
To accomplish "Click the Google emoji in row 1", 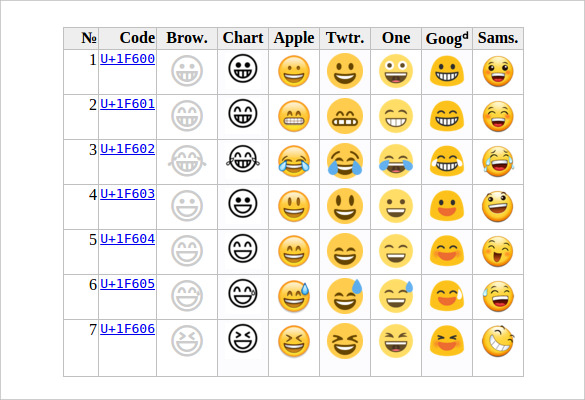I will tap(447, 71).
